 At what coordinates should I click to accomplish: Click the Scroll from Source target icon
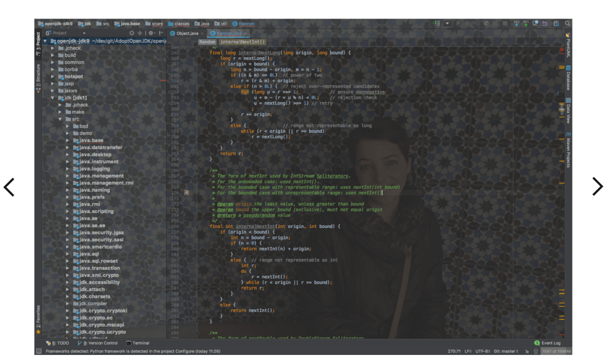132,33
